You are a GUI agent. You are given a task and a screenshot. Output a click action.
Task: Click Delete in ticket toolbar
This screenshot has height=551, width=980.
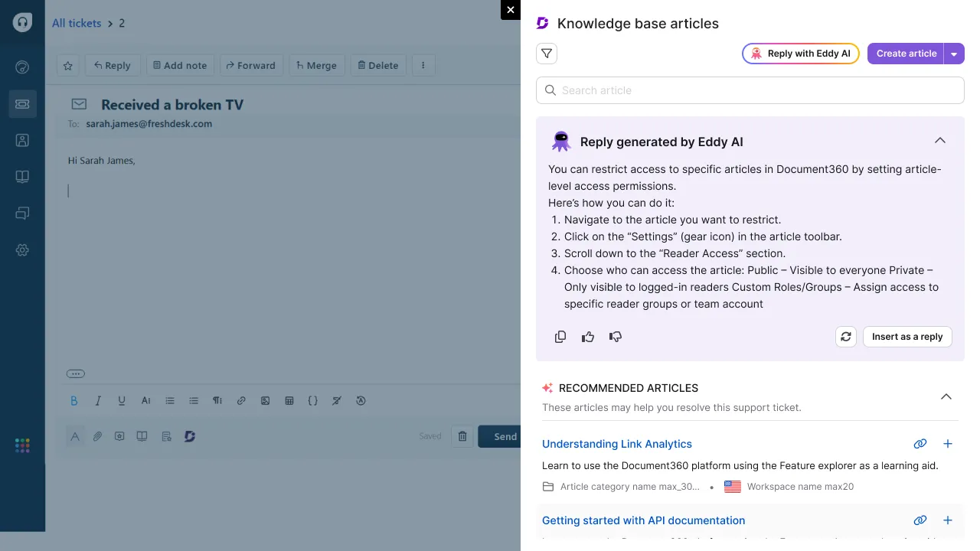378,66
